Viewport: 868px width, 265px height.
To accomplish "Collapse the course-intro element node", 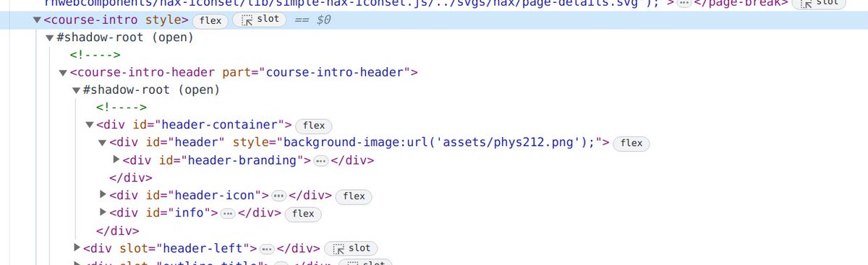I will (x=37, y=20).
